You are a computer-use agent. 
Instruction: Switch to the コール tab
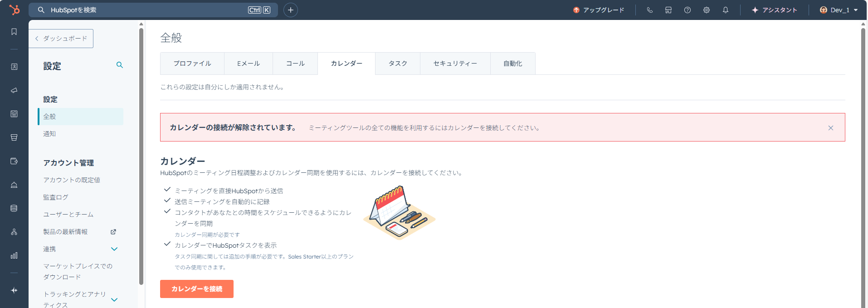click(295, 64)
